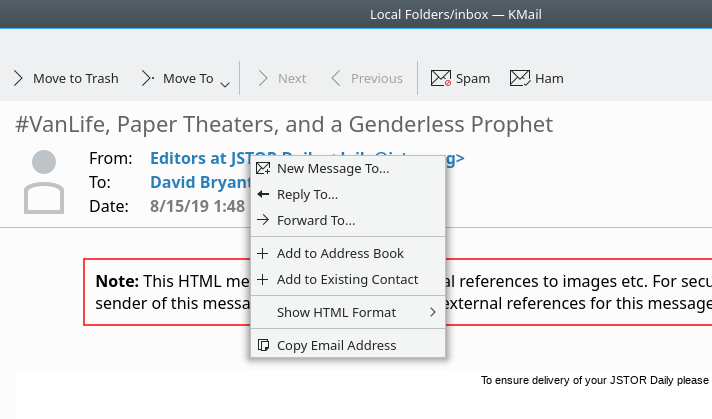
Task: Click the Reply To left-arrow icon
Action: coord(263,194)
